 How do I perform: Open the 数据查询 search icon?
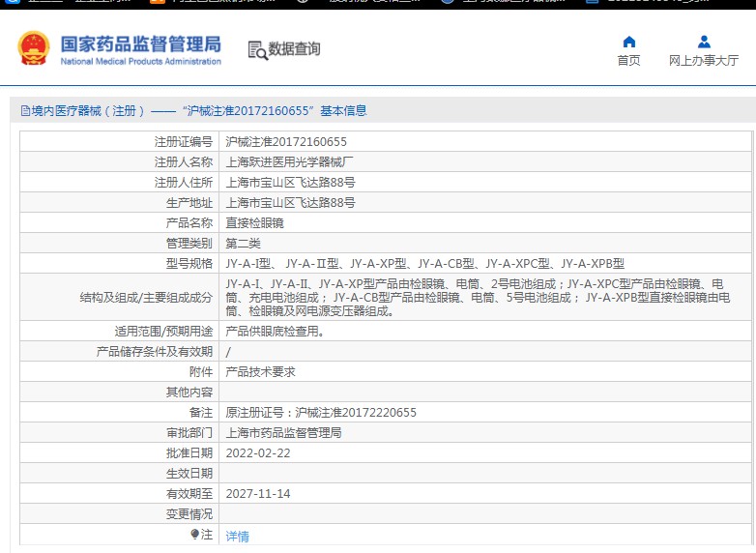click(257, 50)
